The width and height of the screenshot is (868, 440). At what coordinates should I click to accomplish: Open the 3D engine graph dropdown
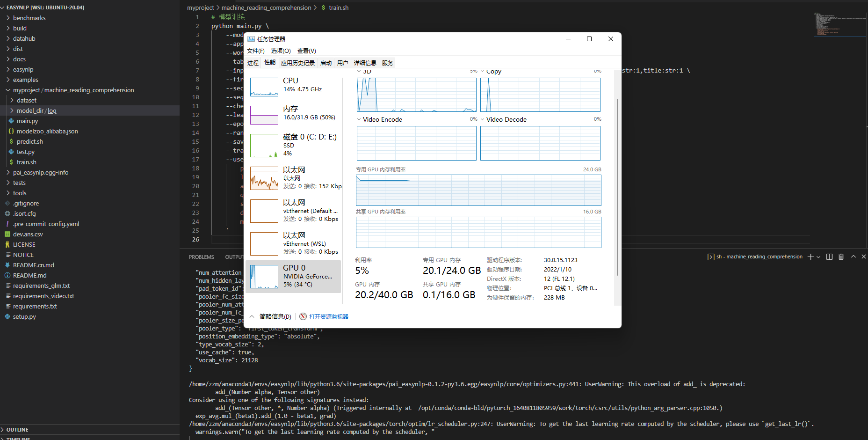[359, 71]
